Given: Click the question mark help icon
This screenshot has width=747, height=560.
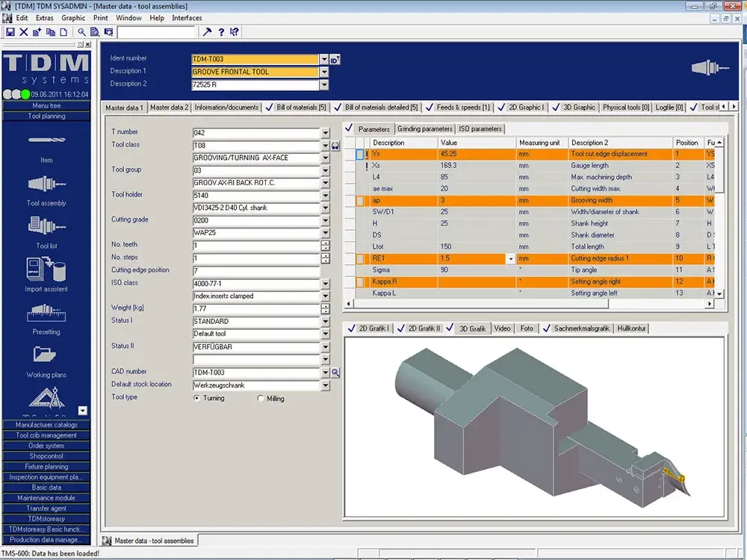Looking at the screenshot, I should tap(221, 32).
